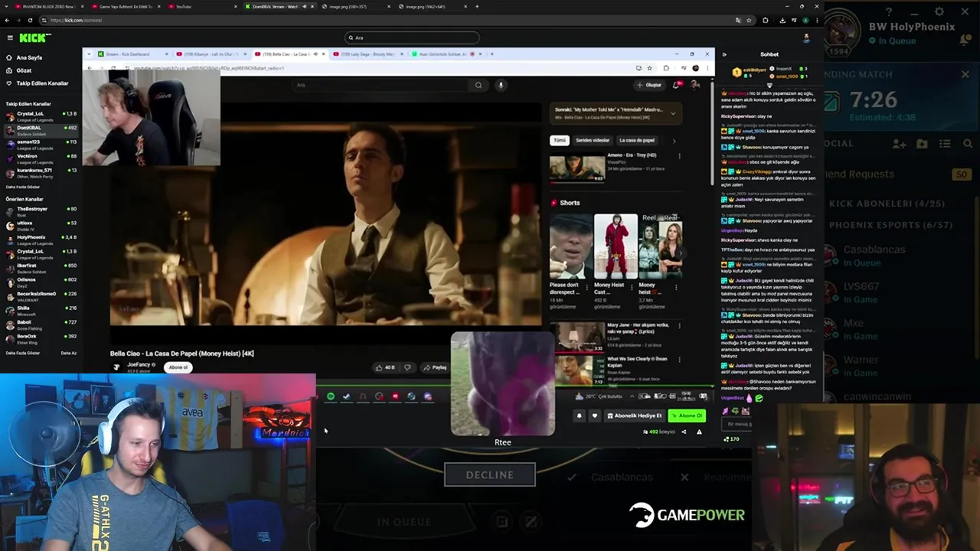The image size is (980, 551).
Task: Click the Kick search field
Action: tap(412, 37)
